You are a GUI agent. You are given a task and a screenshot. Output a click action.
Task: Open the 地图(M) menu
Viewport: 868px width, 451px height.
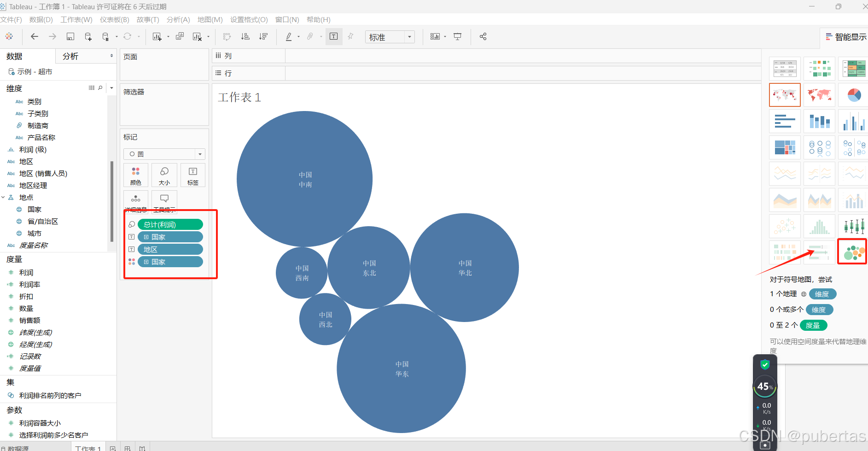click(x=210, y=20)
